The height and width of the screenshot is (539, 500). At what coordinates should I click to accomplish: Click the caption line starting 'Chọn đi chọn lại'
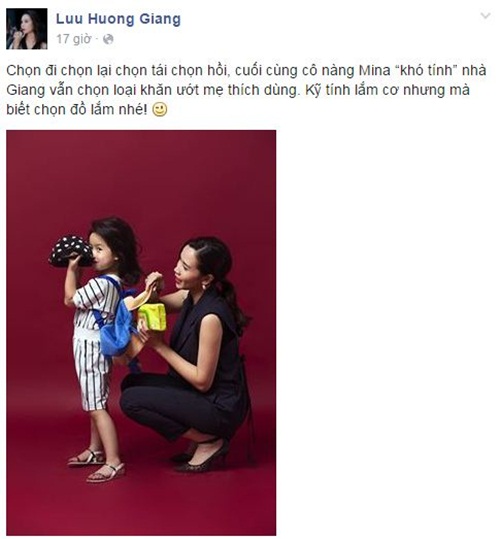pyautogui.click(x=246, y=70)
